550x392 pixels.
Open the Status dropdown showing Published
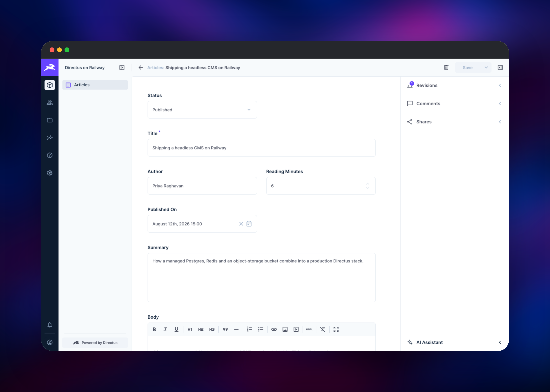[202, 110]
